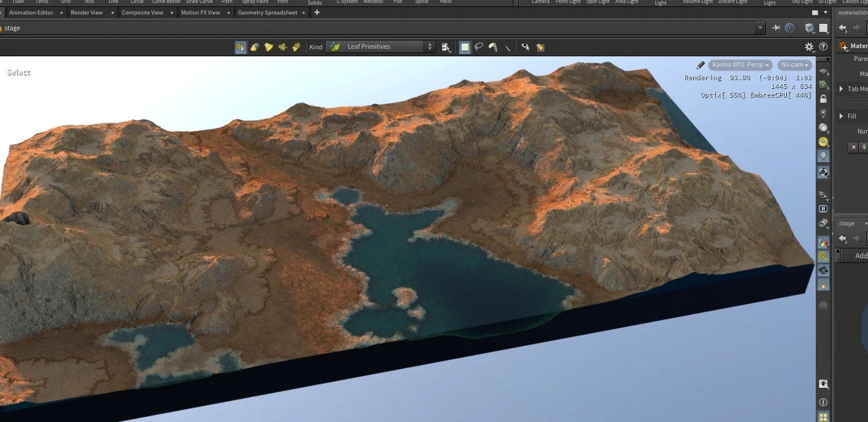The width and height of the screenshot is (868, 422).
Task: Switch to laser selection mode
Action: (507, 47)
